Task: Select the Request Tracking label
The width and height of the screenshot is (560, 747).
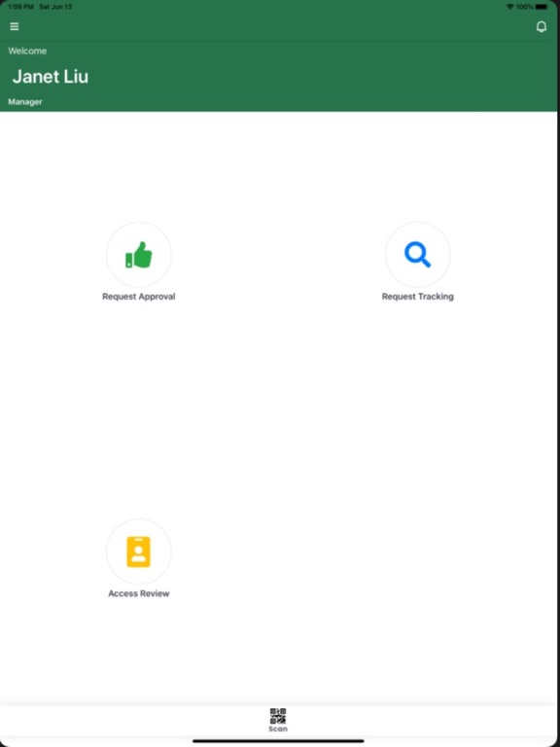Action: pos(418,297)
